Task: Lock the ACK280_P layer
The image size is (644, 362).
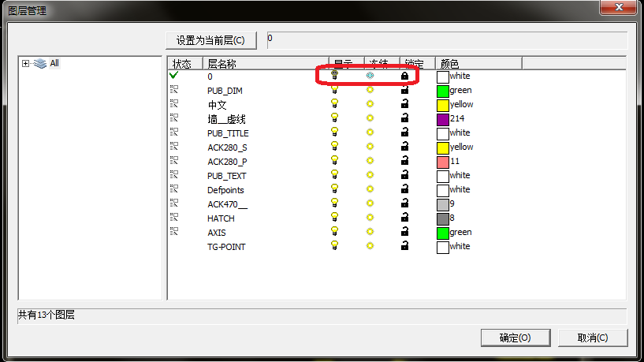Action: click(x=404, y=161)
